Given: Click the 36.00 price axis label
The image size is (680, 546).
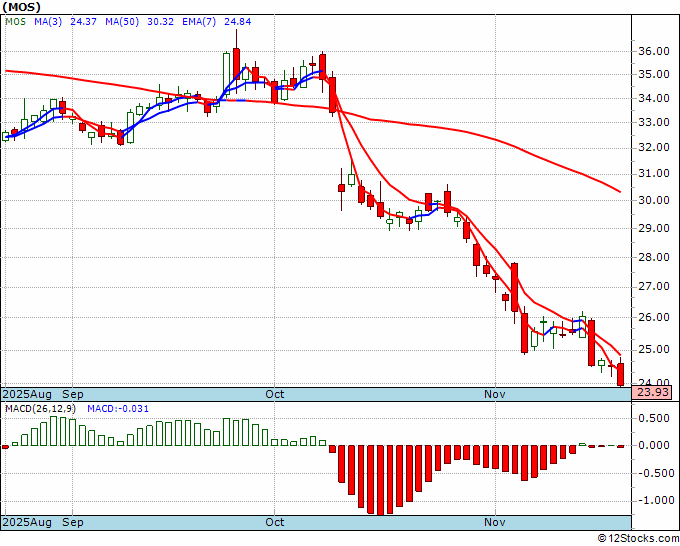Looking at the screenshot, I should tap(654, 52).
